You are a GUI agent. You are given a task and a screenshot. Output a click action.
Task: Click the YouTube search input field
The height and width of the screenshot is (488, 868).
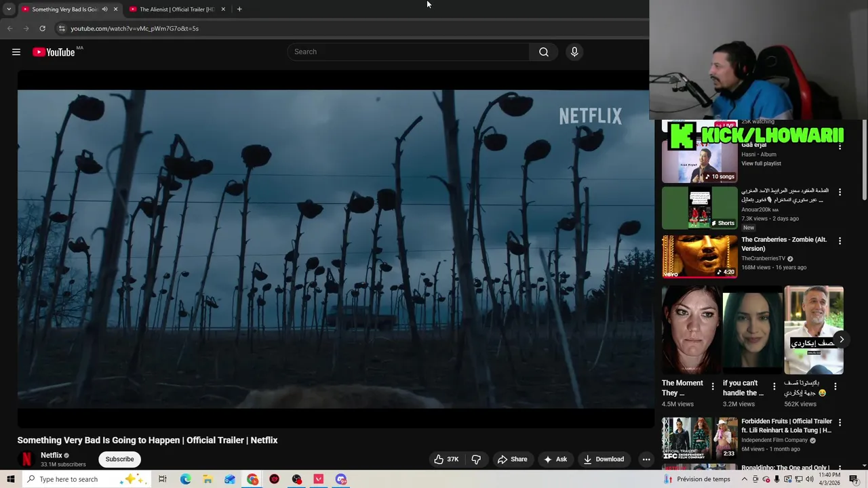pos(409,52)
